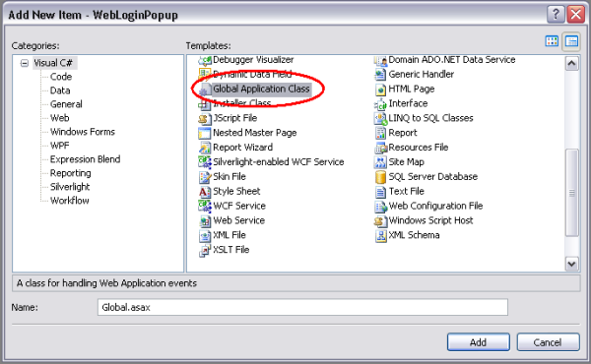
Task: Select the General category
Action: point(66,104)
